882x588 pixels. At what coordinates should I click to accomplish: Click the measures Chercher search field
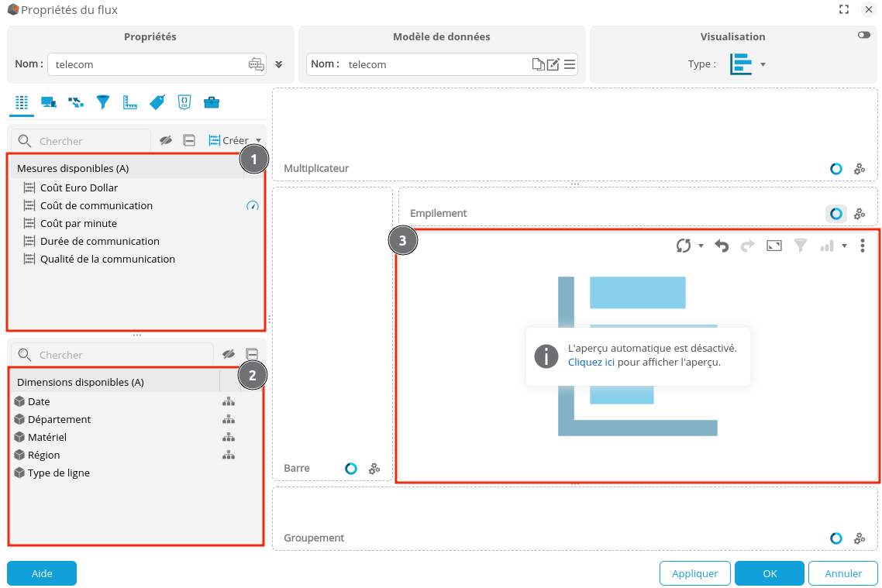point(89,141)
